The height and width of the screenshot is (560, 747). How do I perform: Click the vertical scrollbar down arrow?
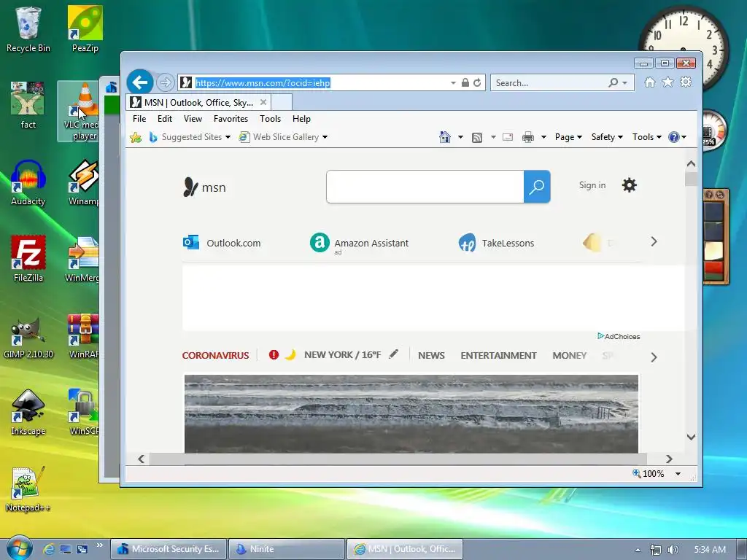click(691, 437)
